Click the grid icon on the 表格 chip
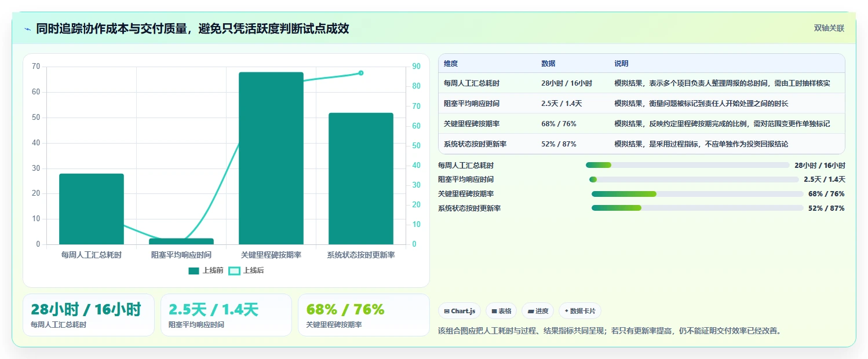Viewport: 868px width, 359px height. [x=494, y=311]
